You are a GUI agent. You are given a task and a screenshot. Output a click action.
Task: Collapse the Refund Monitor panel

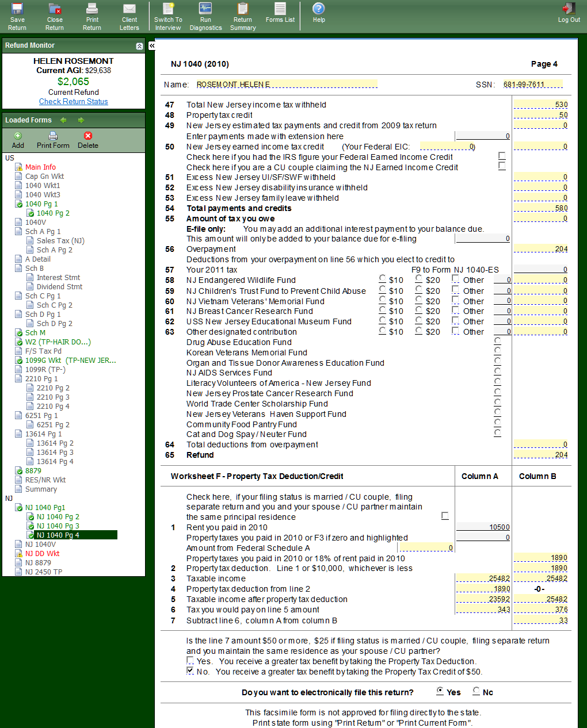point(139,46)
